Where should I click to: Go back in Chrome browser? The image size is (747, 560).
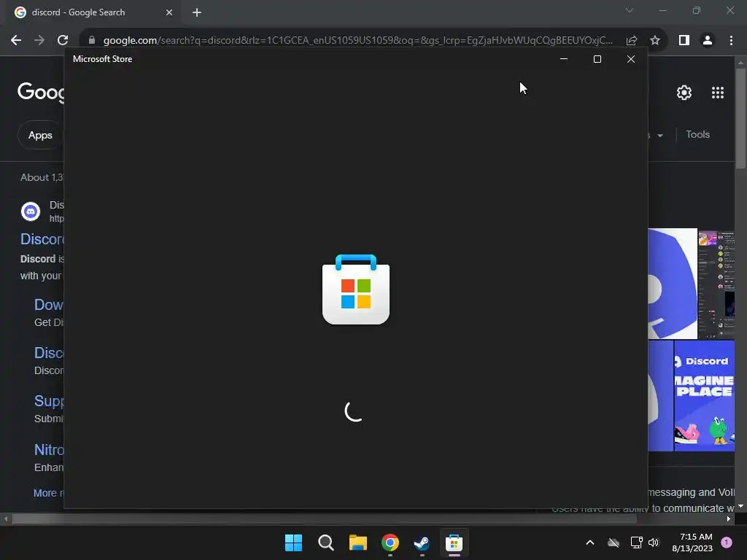tap(16, 41)
